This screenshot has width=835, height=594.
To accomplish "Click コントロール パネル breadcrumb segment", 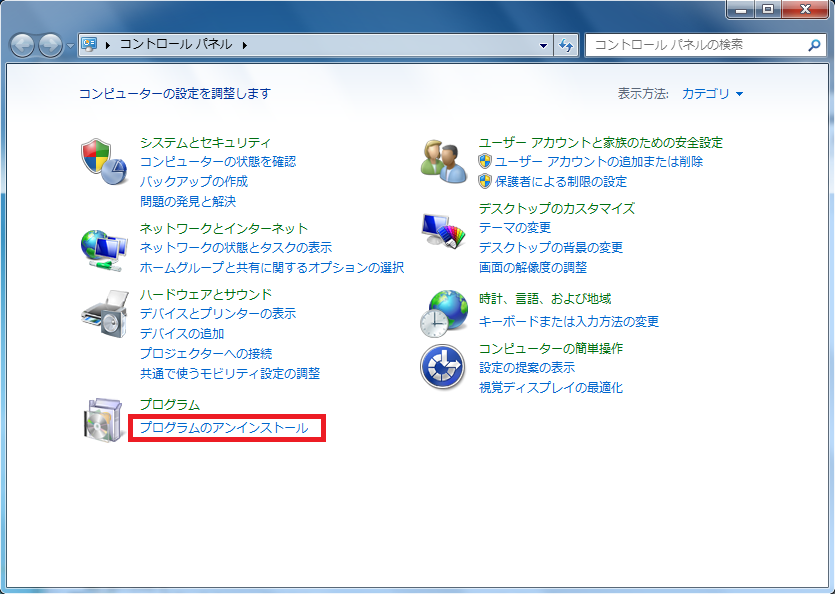I will [x=176, y=44].
